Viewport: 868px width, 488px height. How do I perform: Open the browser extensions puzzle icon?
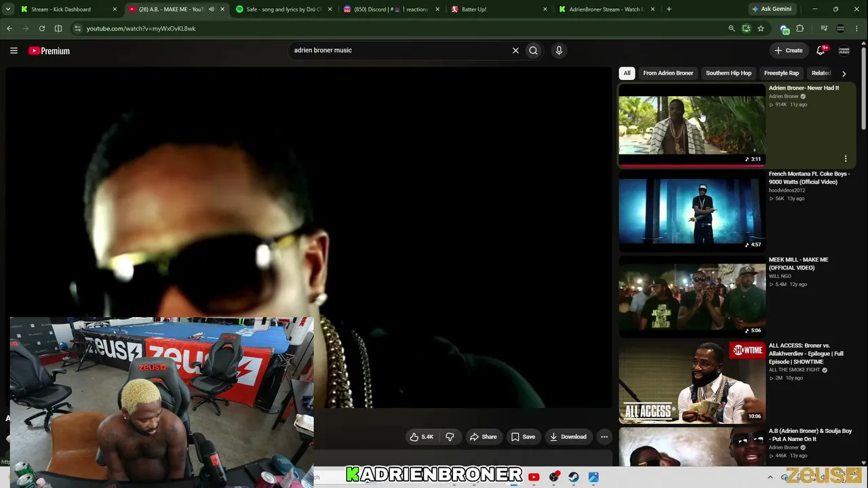point(800,28)
